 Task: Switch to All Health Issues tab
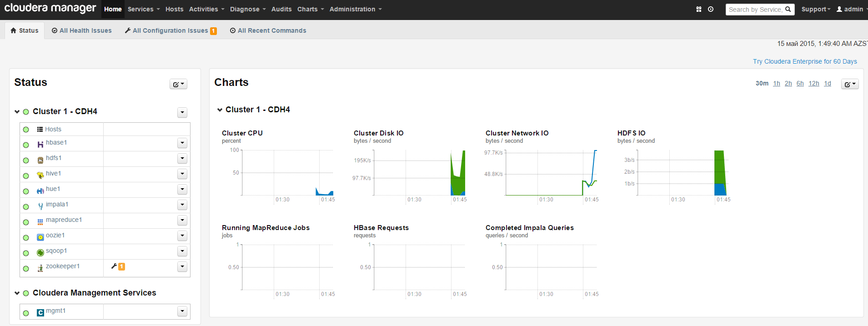coord(82,30)
